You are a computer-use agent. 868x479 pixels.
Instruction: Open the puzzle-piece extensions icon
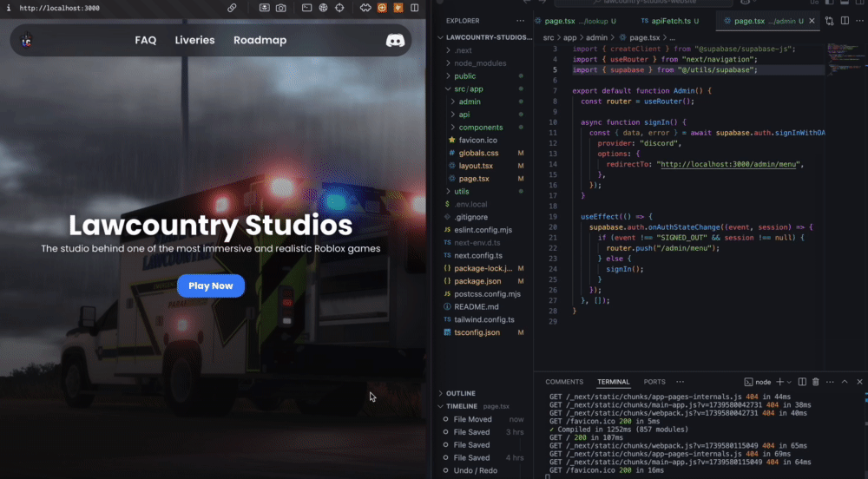365,8
